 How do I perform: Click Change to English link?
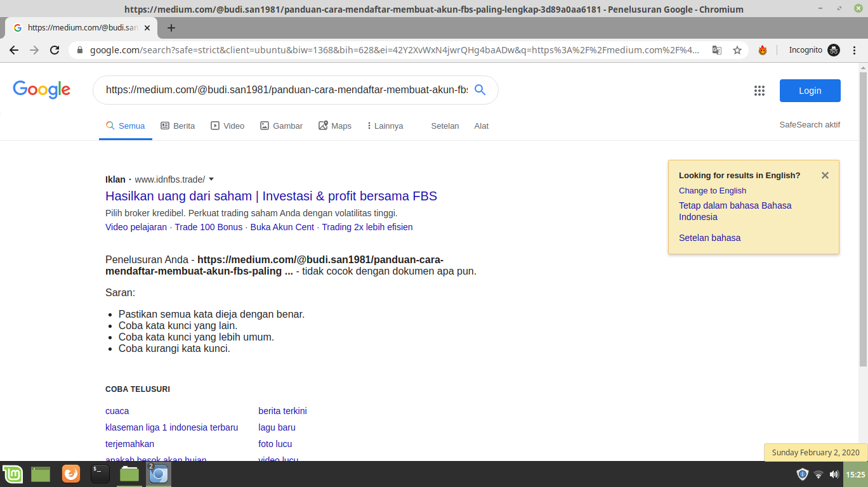713,190
